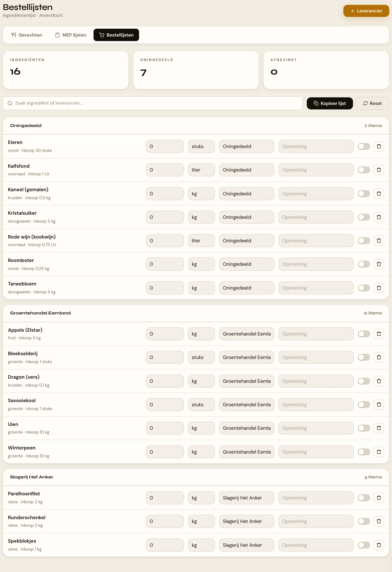
Task: Toggle the Kristalsuiker checked switch
Action: point(364,217)
